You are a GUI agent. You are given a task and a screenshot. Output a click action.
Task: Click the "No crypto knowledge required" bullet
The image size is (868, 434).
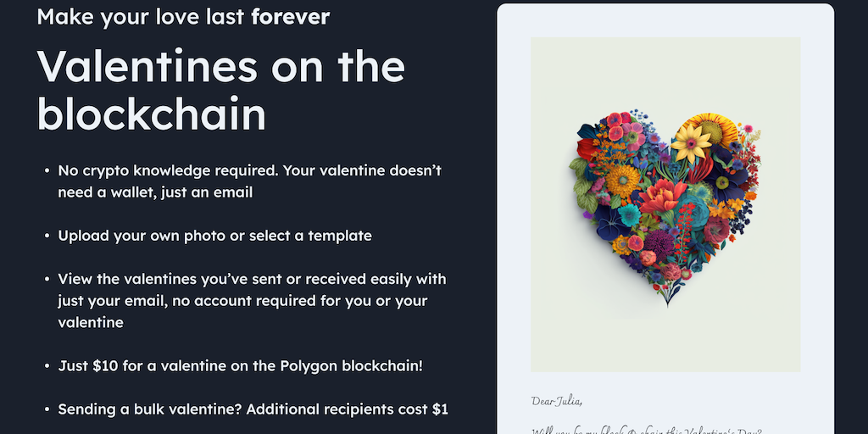pyautogui.click(x=250, y=181)
